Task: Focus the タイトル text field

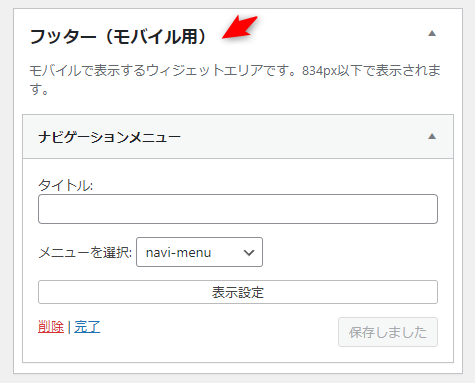Action: click(x=238, y=209)
